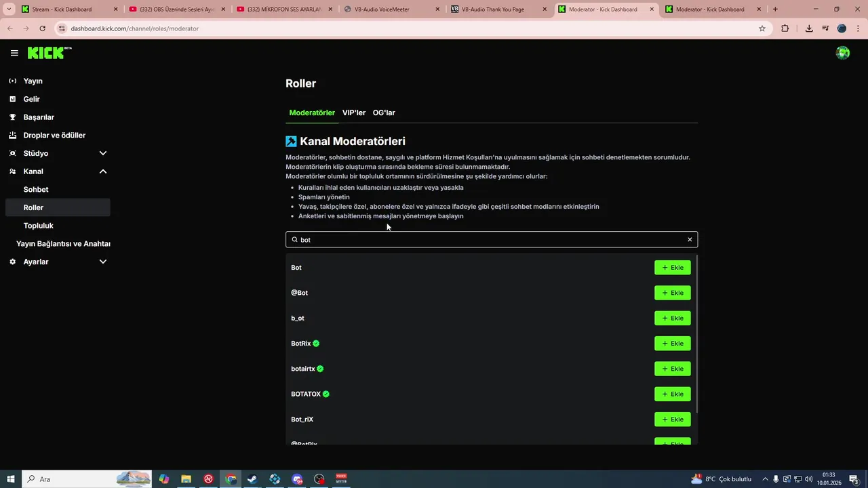Click BotRix verified badge
This screenshot has height=488, width=868.
(316, 344)
